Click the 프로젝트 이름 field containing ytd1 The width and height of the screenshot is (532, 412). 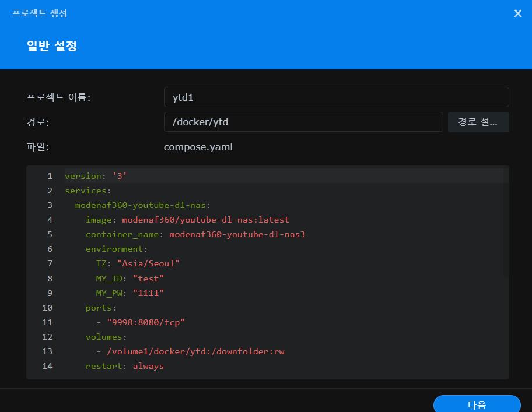click(x=336, y=97)
